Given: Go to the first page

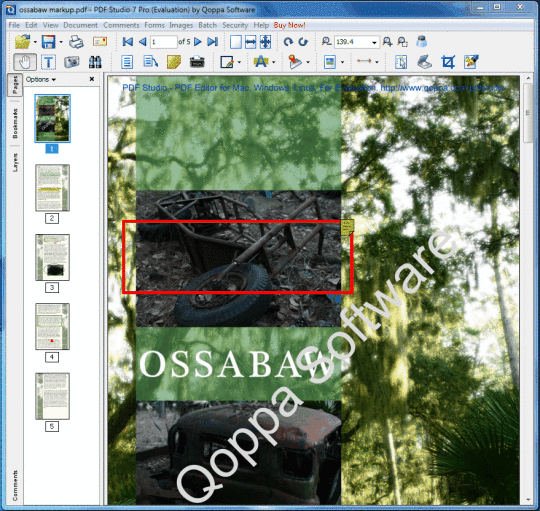Looking at the screenshot, I should pyautogui.click(x=128, y=42).
